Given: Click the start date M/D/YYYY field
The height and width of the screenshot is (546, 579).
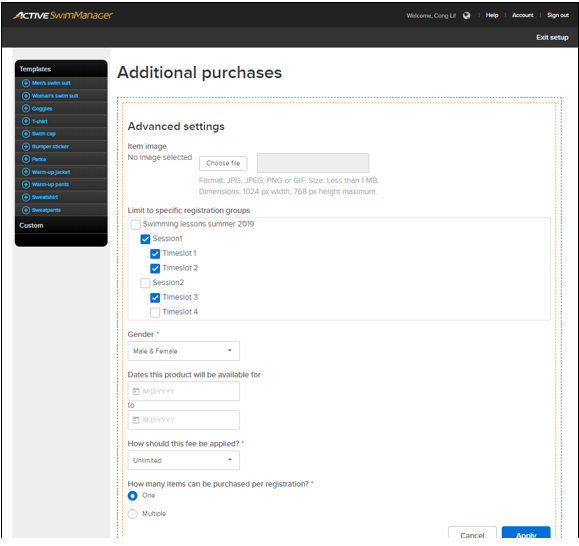Looking at the screenshot, I should point(184,391).
